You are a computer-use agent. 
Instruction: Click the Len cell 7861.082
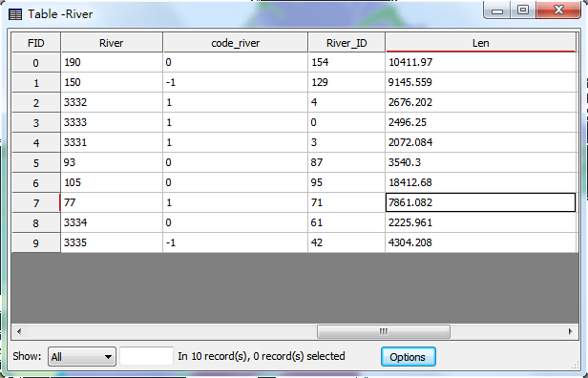click(x=480, y=203)
